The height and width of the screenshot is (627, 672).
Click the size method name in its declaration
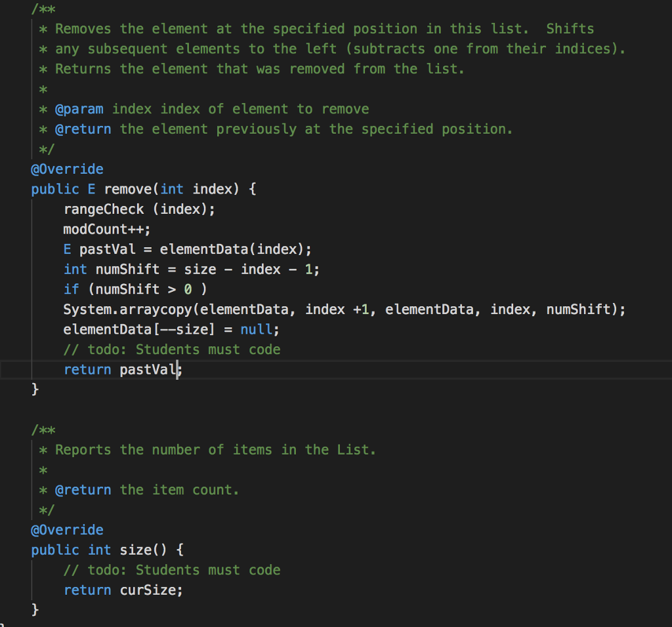point(135,550)
